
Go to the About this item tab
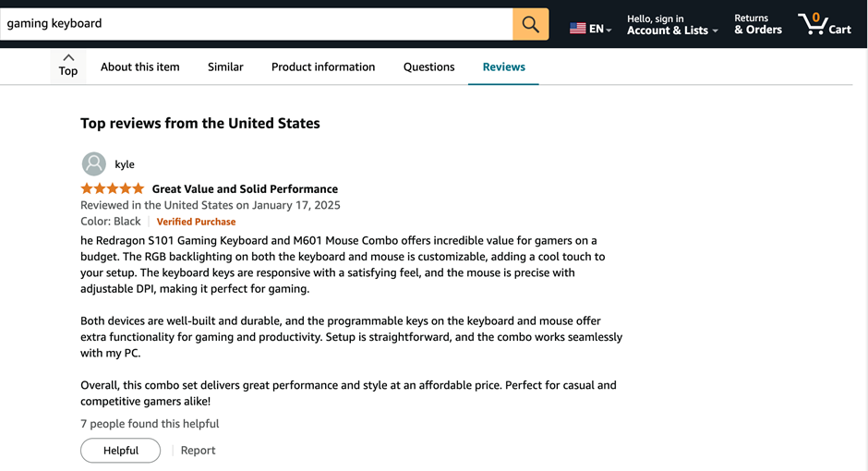coord(140,66)
